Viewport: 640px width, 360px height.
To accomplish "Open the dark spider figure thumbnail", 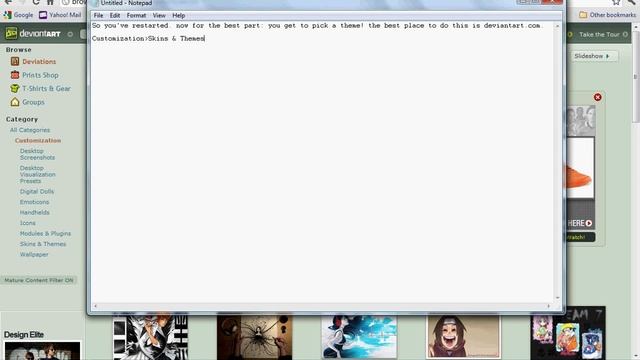I will [255, 337].
